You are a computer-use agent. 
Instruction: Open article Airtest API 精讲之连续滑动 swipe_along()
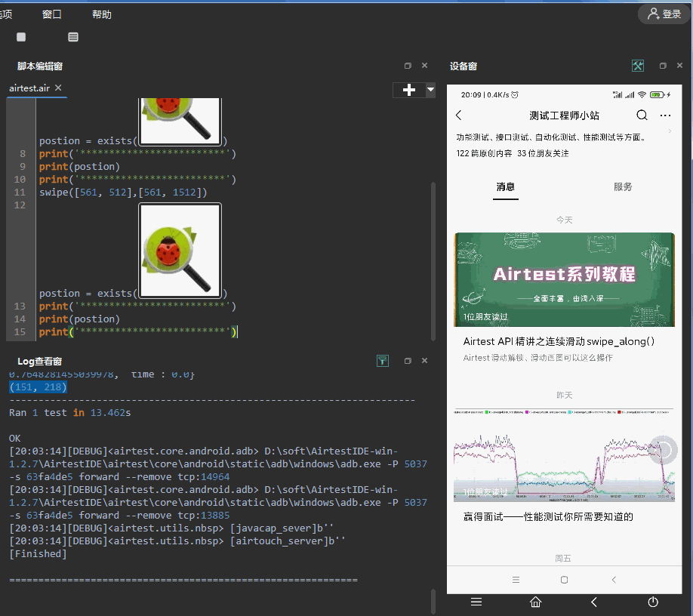click(x=559, y=341)
